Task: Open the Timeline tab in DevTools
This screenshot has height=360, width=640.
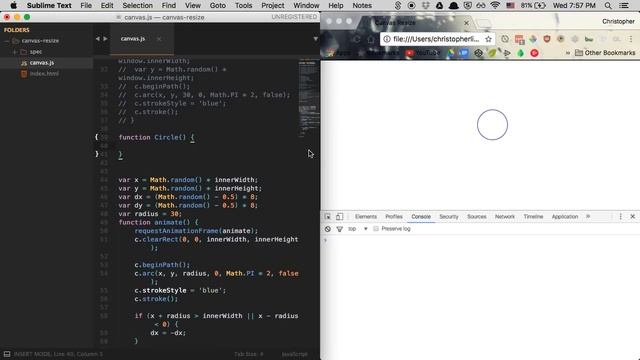Action: pyautogui.click(x=533, y=217)
